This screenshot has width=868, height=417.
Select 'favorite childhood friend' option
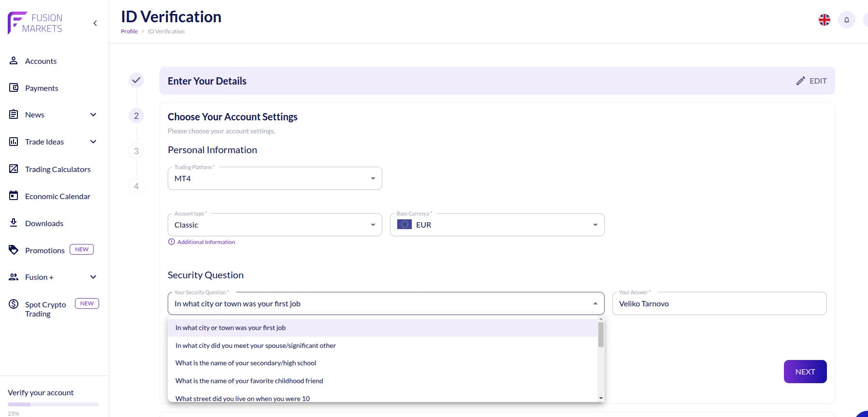pos(383,381)
